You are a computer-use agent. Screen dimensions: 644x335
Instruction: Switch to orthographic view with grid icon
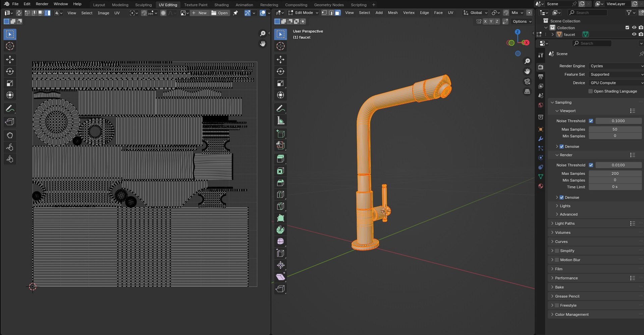coord(527,92)
